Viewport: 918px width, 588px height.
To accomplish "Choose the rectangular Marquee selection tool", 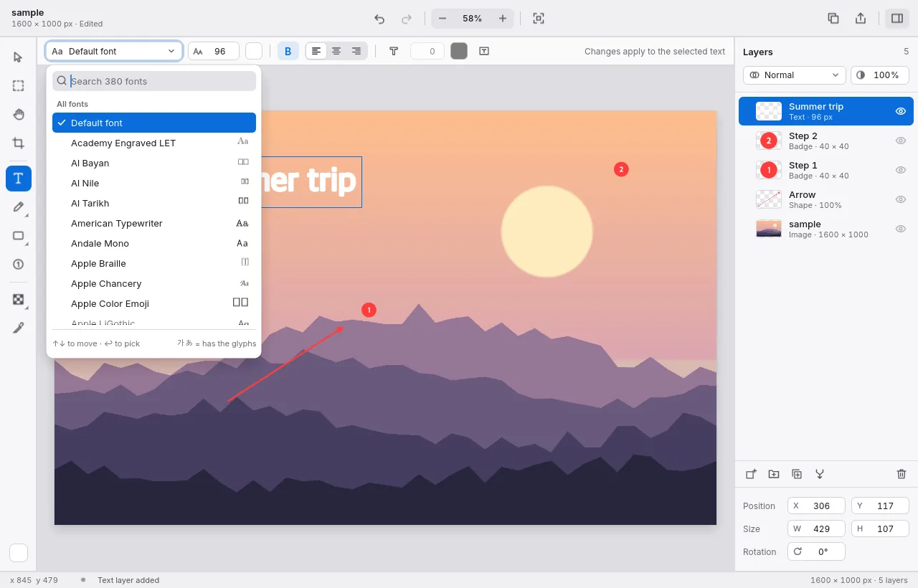I will 19,86.
